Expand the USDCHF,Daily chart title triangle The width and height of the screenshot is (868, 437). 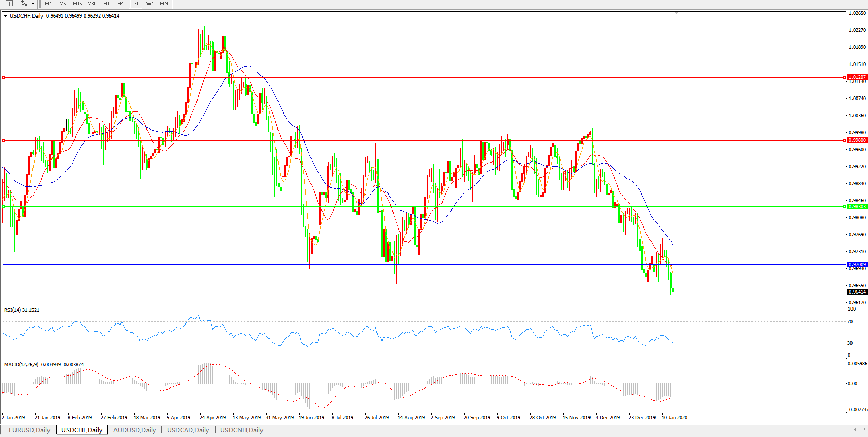(6, 16)
